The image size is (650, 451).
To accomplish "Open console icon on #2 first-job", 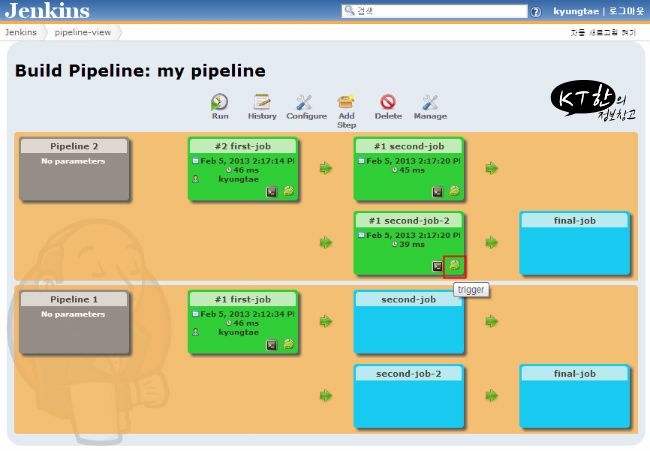I will coord(272,192).
